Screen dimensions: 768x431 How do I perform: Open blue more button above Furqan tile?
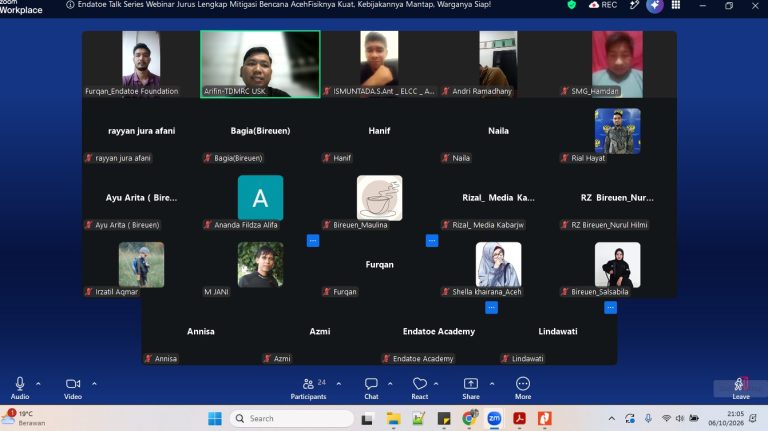432,240
